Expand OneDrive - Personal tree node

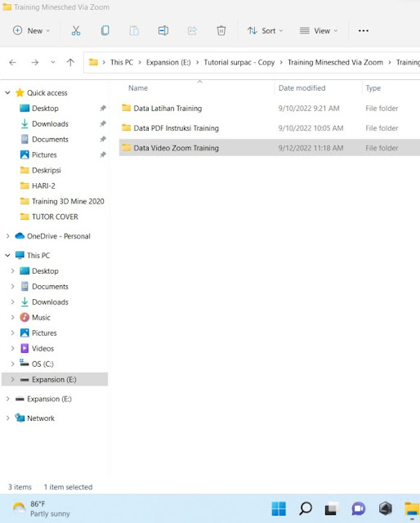(7, 236)
